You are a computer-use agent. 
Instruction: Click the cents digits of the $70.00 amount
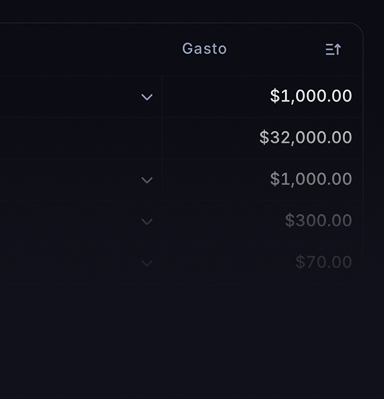click(342, 262)
